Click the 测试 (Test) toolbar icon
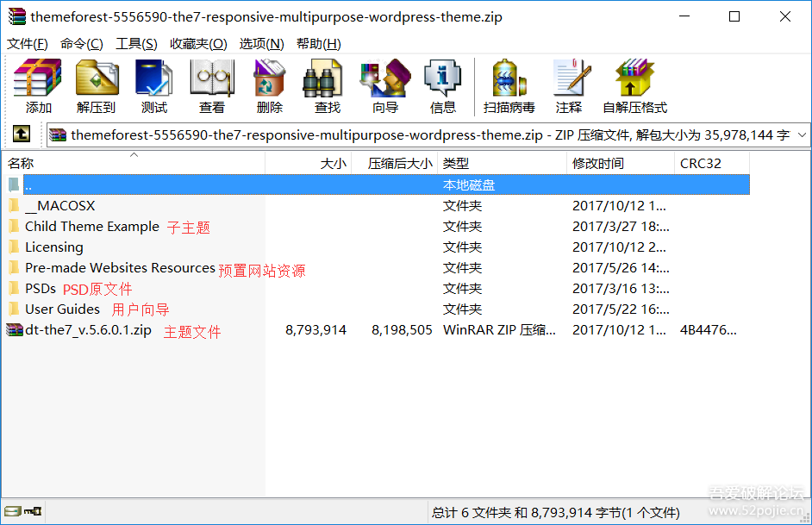The image size is (812, 525). (153, 78)
